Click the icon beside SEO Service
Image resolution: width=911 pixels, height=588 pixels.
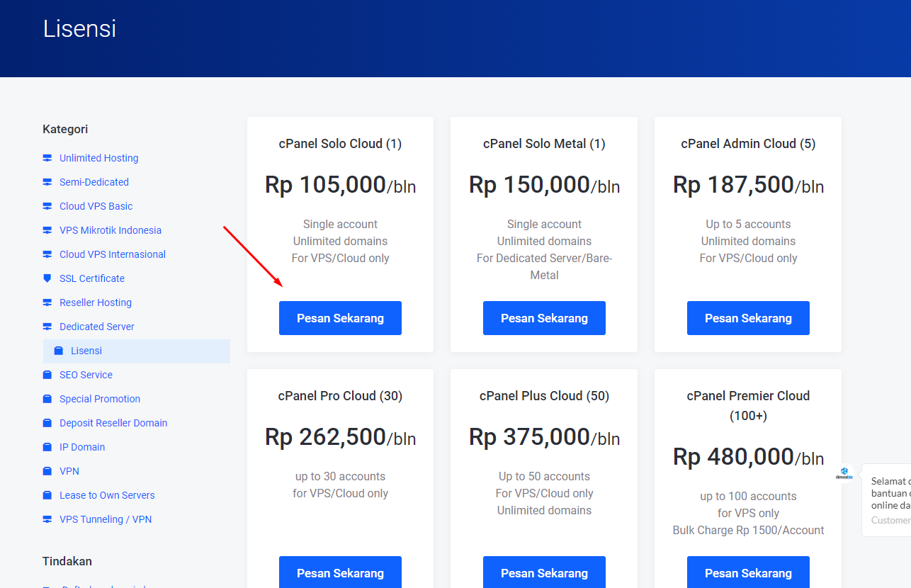[47, 375]
